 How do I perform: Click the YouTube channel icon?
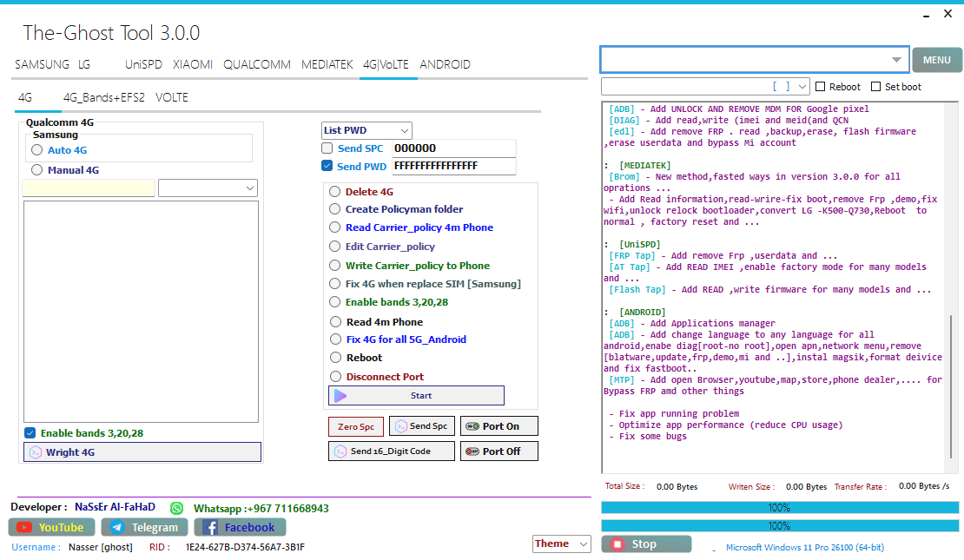click(x=23, y=527)
